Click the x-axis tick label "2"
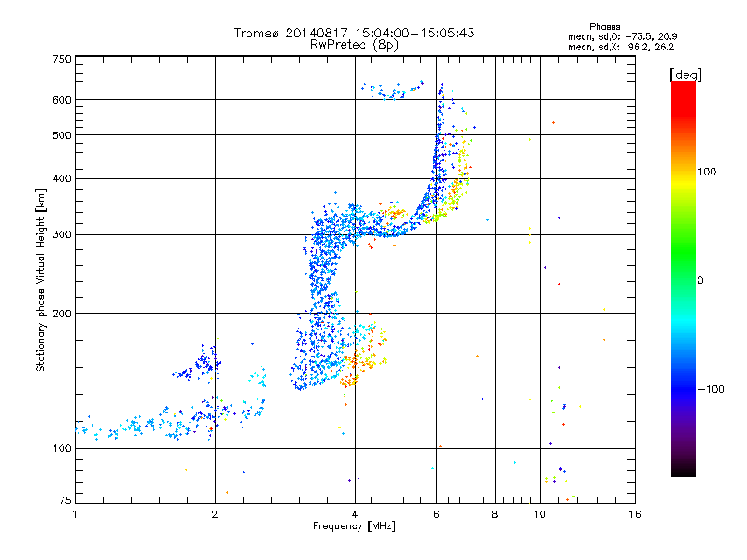 (x=215, y=514)
